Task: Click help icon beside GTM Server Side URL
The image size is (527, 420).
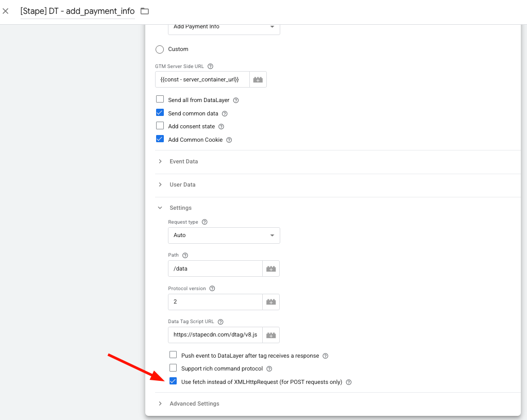Action: tap(210, 66)
